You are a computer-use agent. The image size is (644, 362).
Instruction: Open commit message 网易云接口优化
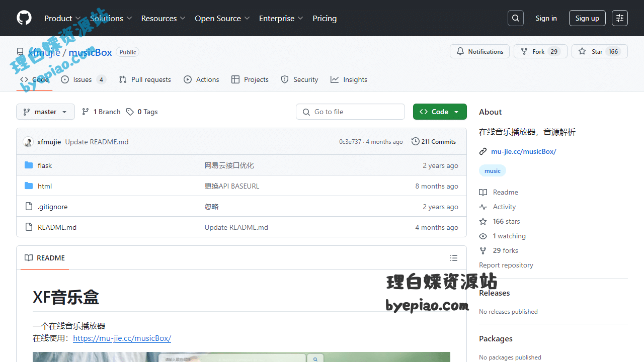229,165
